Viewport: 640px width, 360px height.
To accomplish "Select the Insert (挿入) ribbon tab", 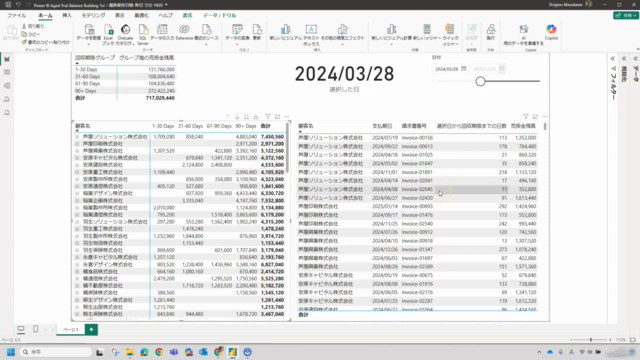I will pos(67,16).
